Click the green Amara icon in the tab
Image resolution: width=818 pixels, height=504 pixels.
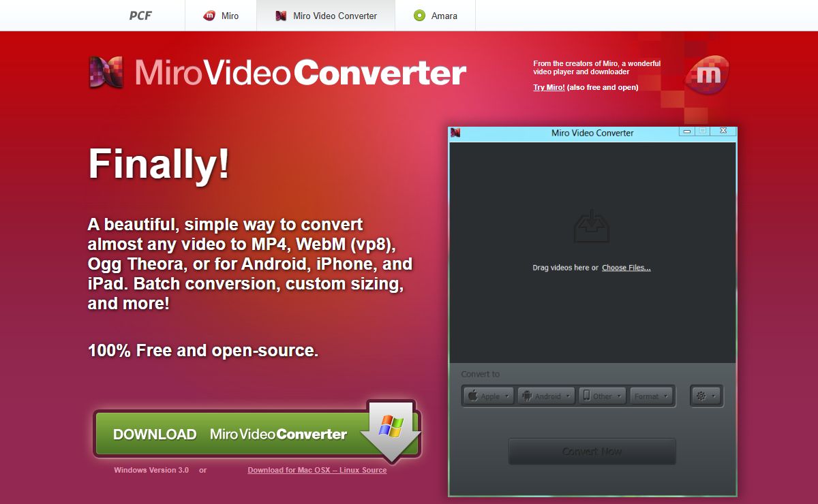pos(419,16)
